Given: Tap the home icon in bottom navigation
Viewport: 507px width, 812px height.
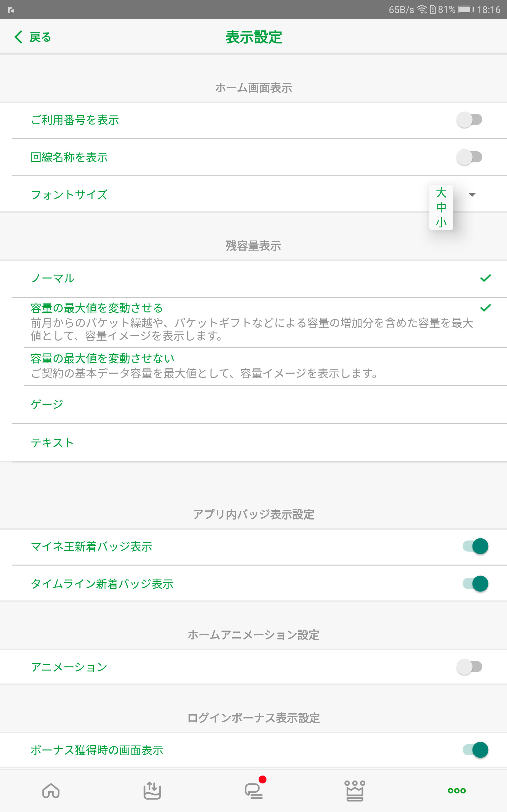Looking at the screenshot, I should [x=51, y=790].
